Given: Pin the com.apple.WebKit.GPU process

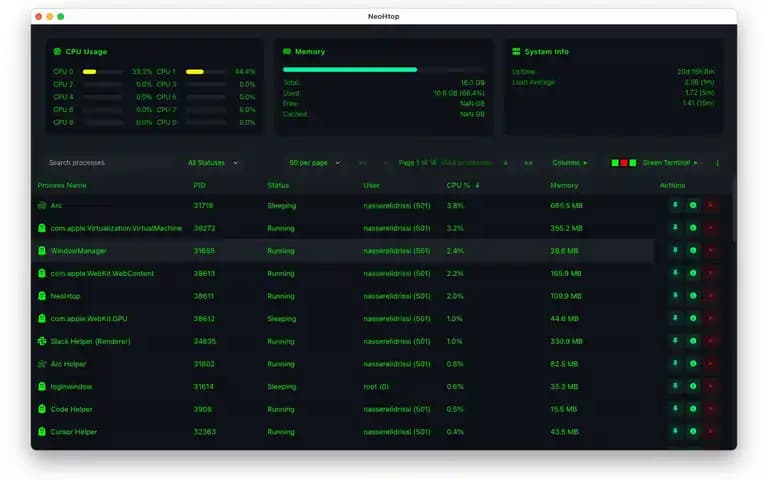Looking at the screenshot, I should click(675, 318).
